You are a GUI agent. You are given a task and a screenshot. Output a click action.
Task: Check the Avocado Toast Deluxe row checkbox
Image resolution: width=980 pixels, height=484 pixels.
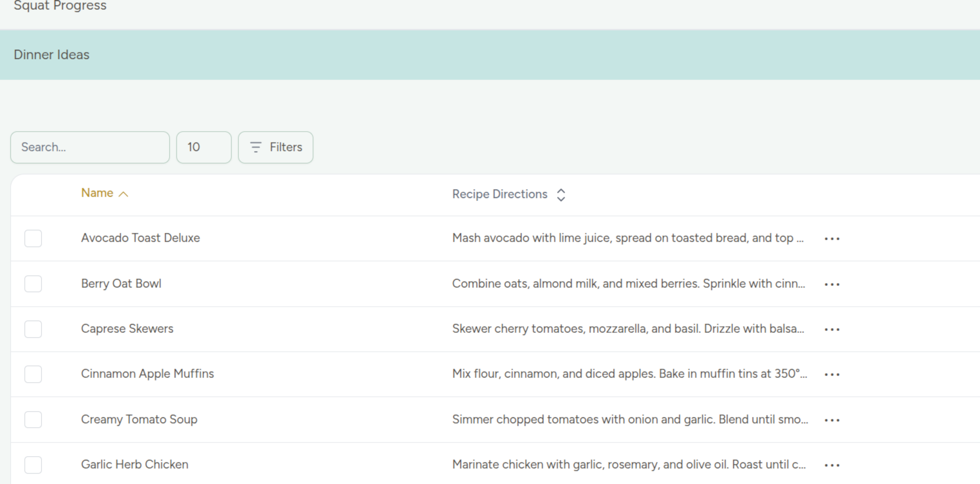click(33, 238)
